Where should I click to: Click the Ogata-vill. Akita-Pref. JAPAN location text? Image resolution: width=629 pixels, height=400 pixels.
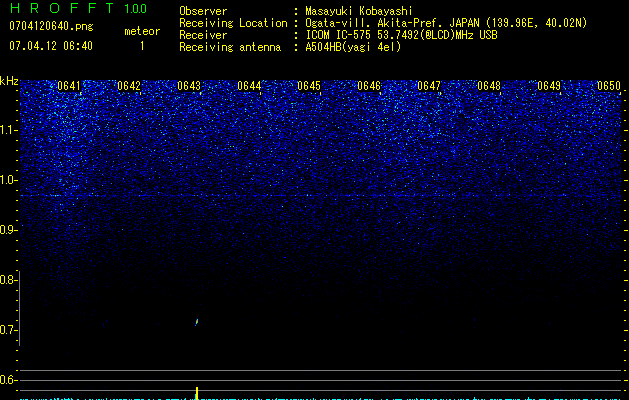[446, 23]
